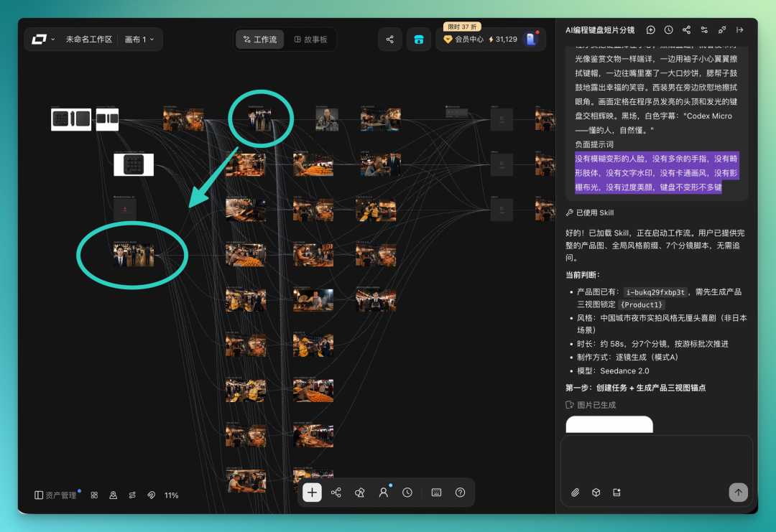Select the keyboard three-view product image node
Viewport: 776px width, 532px height.
pos(71,119)
